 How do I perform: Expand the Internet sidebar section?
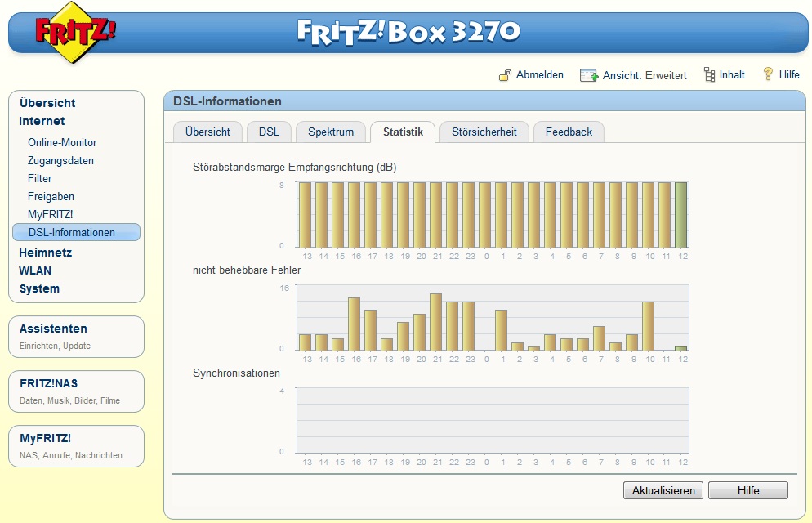[42, 121]
